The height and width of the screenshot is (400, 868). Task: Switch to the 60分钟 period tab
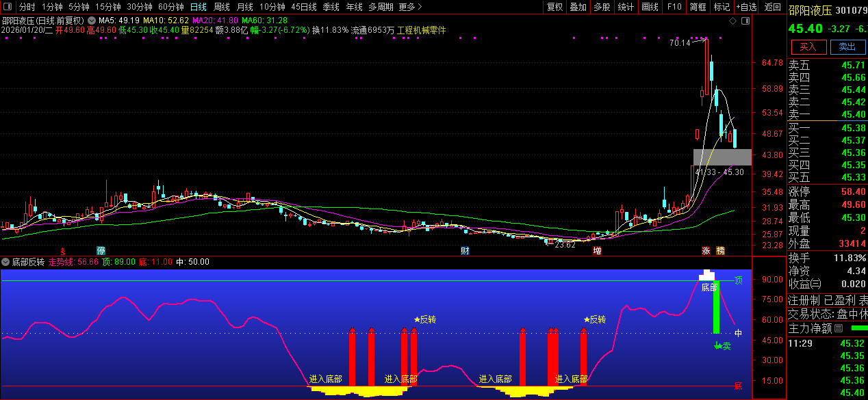[171, 7]
